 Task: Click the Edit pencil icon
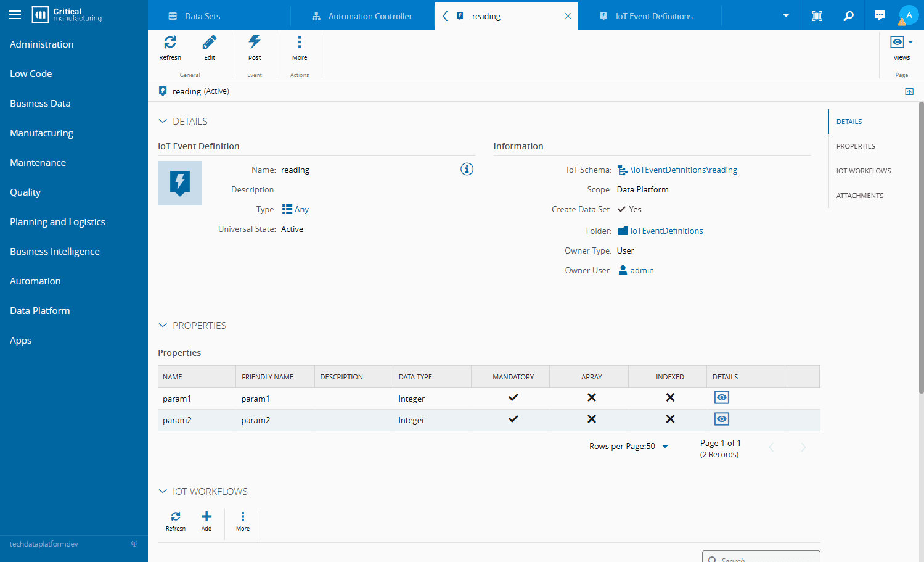[x=210, y=43]
